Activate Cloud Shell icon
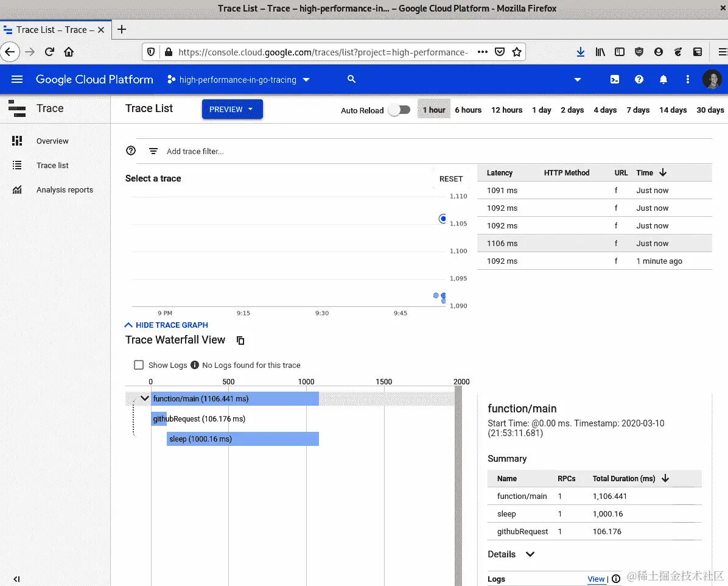This screenshot has height=586, width=728. [615, 79]
